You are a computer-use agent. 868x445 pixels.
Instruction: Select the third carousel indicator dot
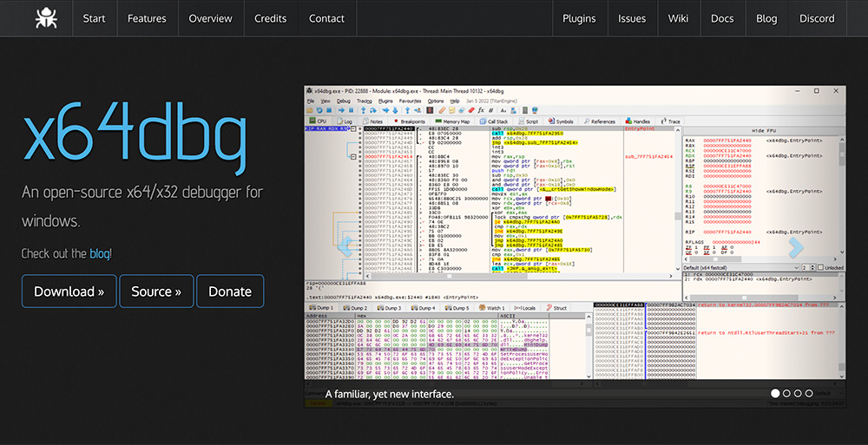(798, 394)
